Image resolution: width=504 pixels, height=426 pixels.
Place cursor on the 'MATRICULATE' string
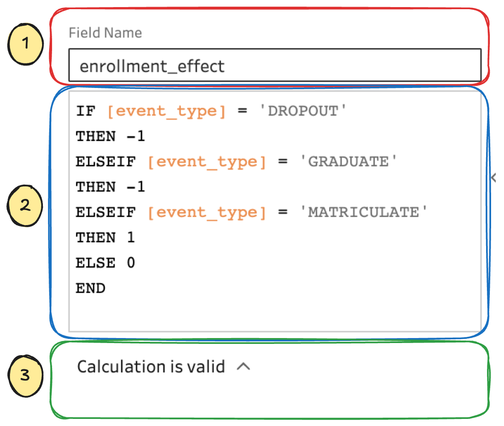coord(363,212)
